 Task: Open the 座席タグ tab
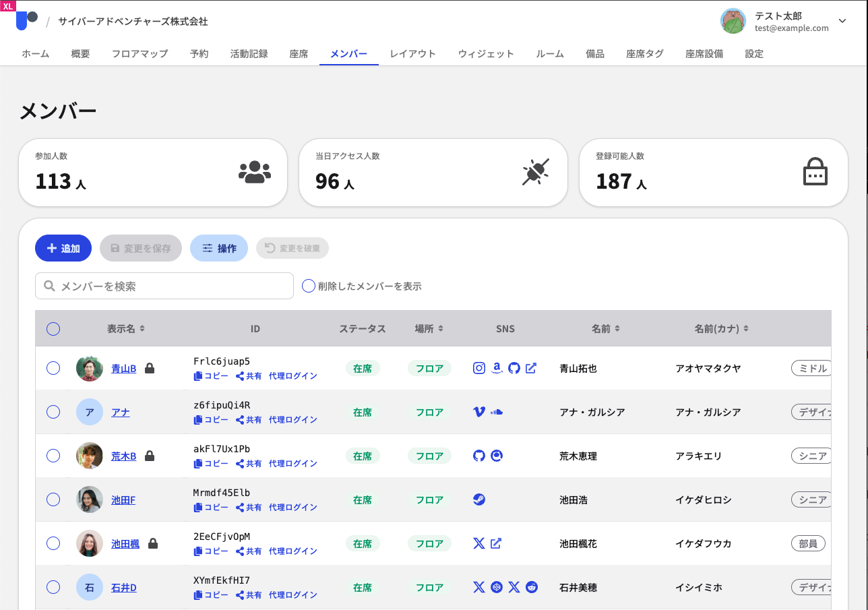(644, 54)
